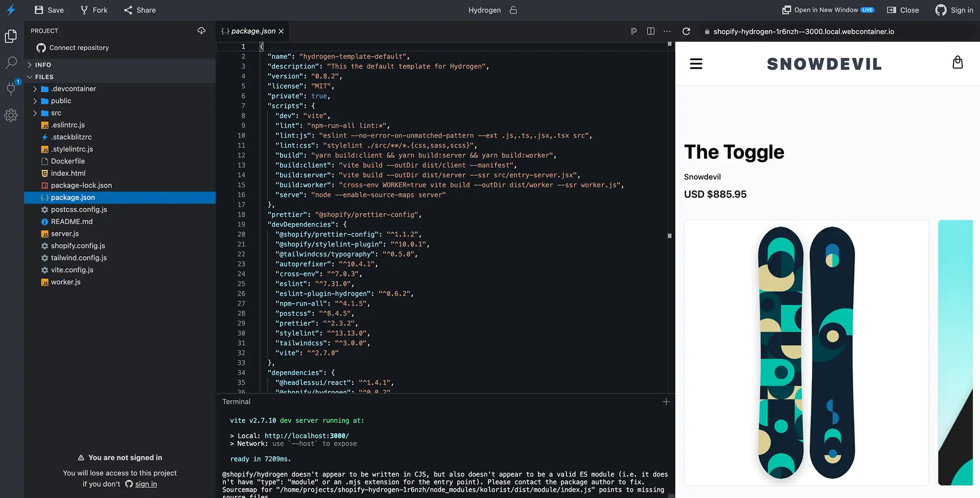Click the SNOWDEVIL store logo

coord(824,64)
